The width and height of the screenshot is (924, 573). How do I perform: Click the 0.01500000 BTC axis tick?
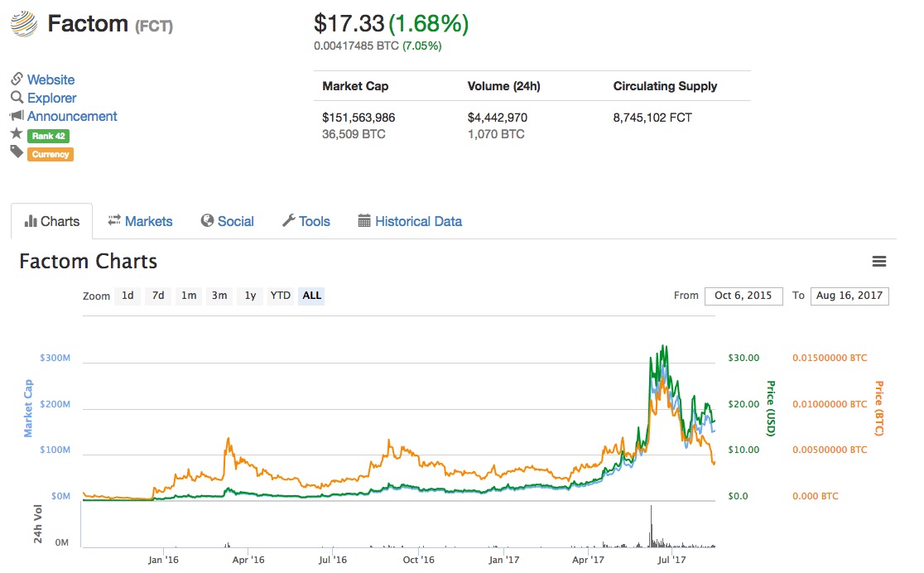click(x=830, y=358)
